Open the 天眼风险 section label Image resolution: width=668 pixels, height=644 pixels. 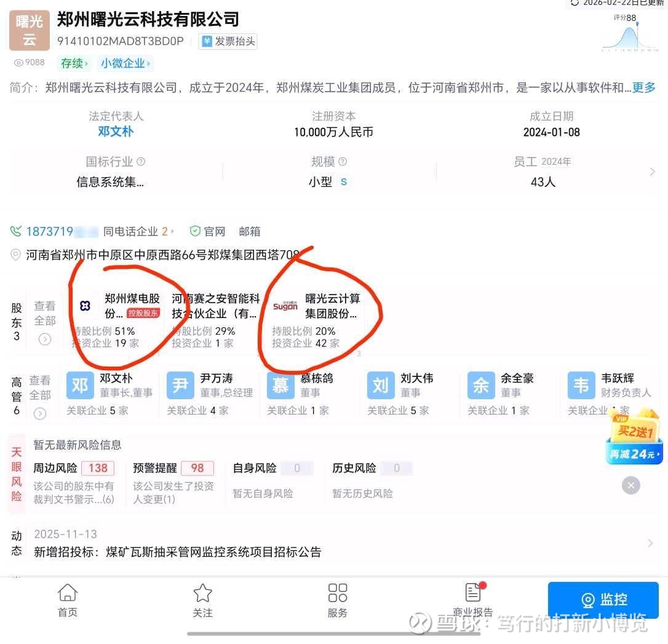coord(16,474)
